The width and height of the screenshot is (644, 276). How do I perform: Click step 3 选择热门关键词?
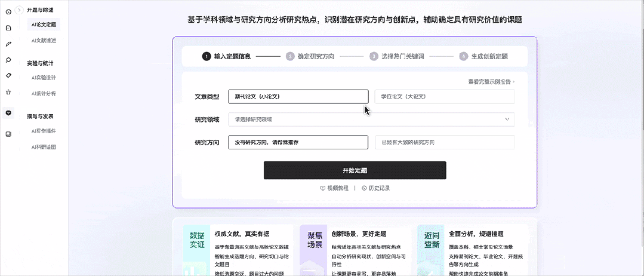tap(397, 56)
